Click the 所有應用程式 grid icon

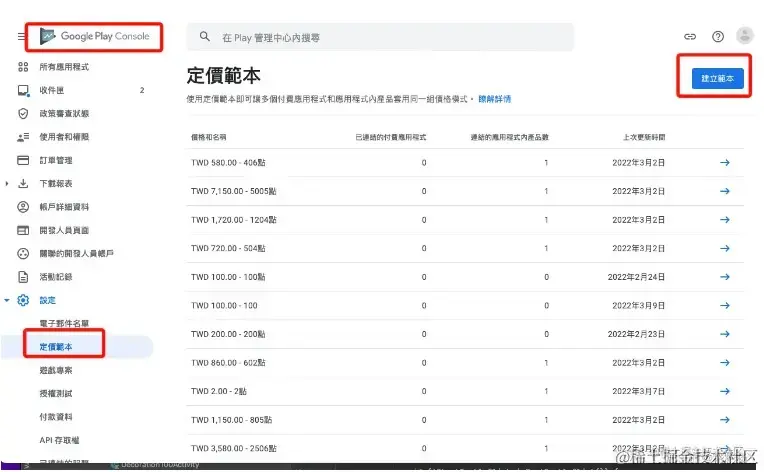tap(23, 67)
